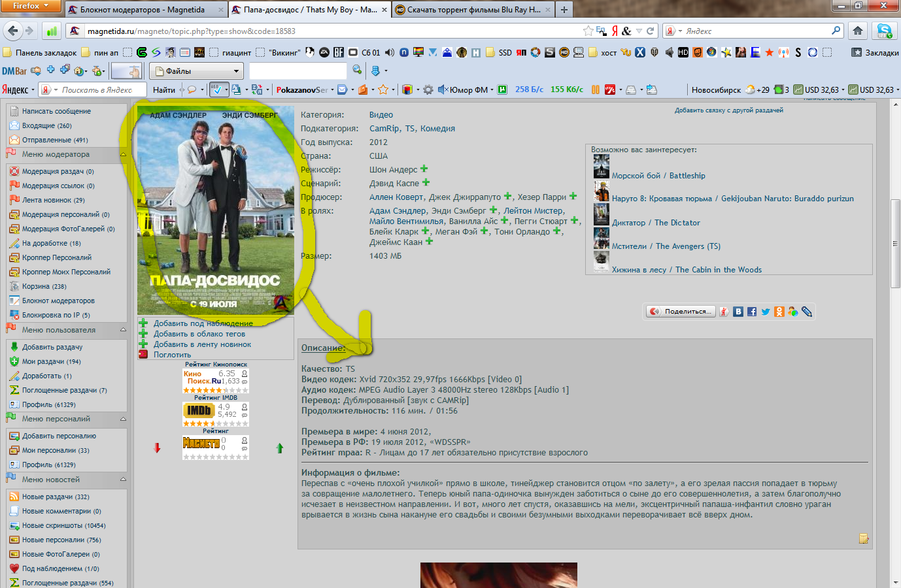
Task: Open the гиацинт bookmark
Action: (230, 53)
